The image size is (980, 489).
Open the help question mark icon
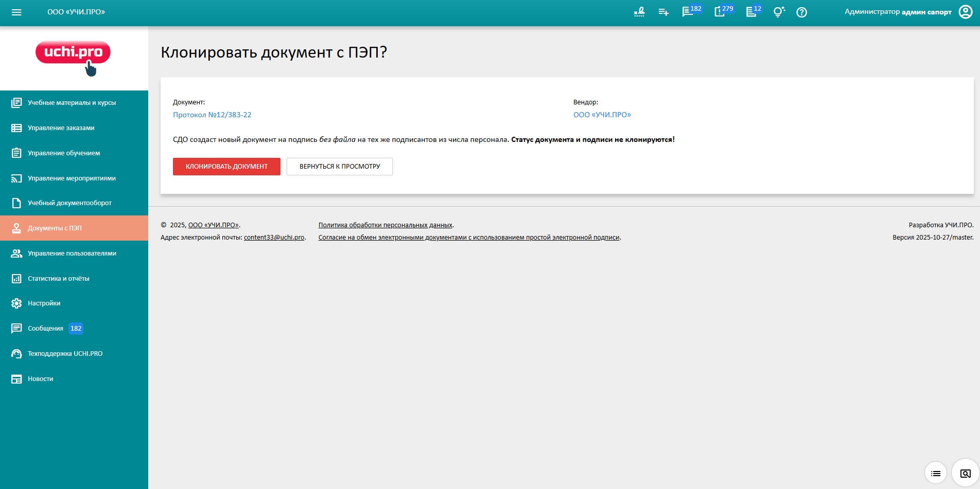coord(801,12)
